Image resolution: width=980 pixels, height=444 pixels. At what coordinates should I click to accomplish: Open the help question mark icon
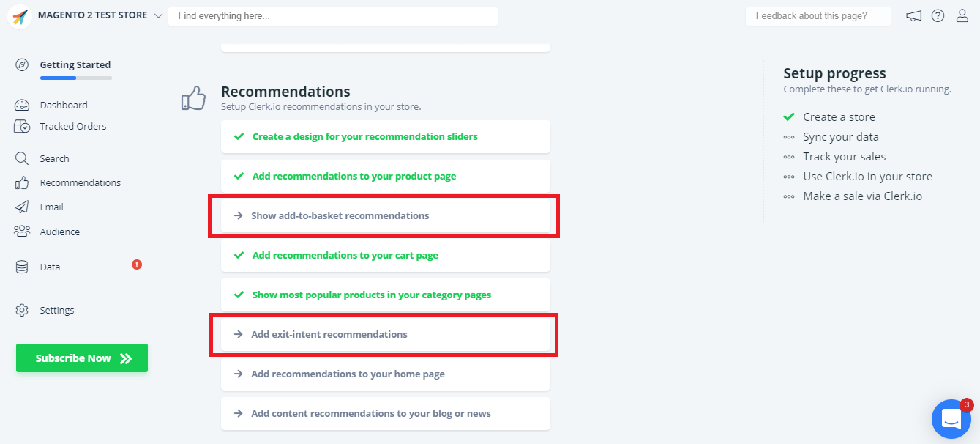pyautogui.click(x=938, y=16)
